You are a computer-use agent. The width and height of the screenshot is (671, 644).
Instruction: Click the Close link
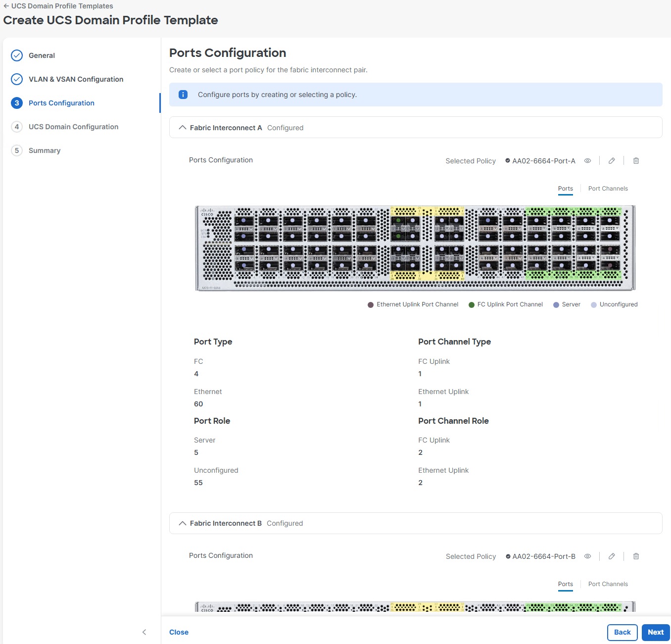pos(179,632)
